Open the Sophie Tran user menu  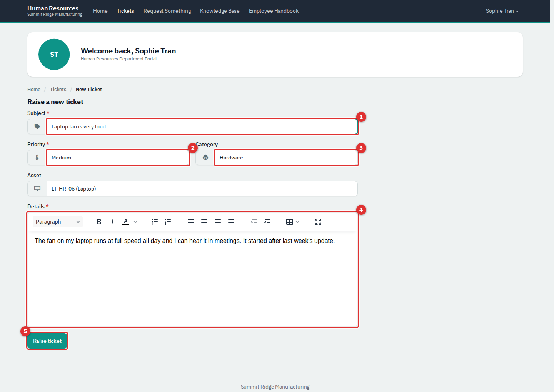coord(502,11)
